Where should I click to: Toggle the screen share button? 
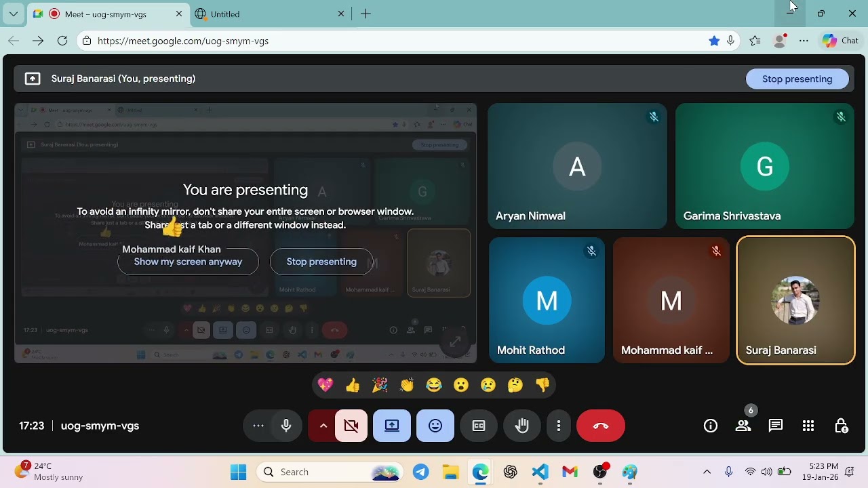[392, 426]
